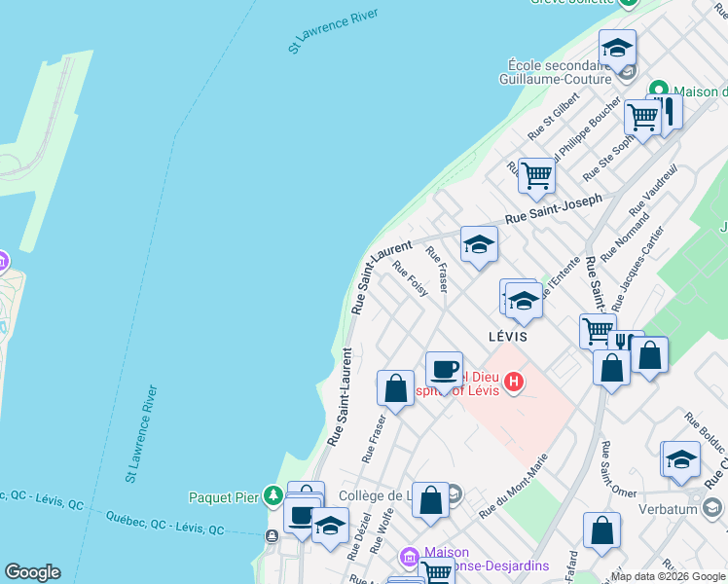
Task: Click the ferry terminal icon on the shoreline
Action: pyautogui.click(x=272, y=536)
